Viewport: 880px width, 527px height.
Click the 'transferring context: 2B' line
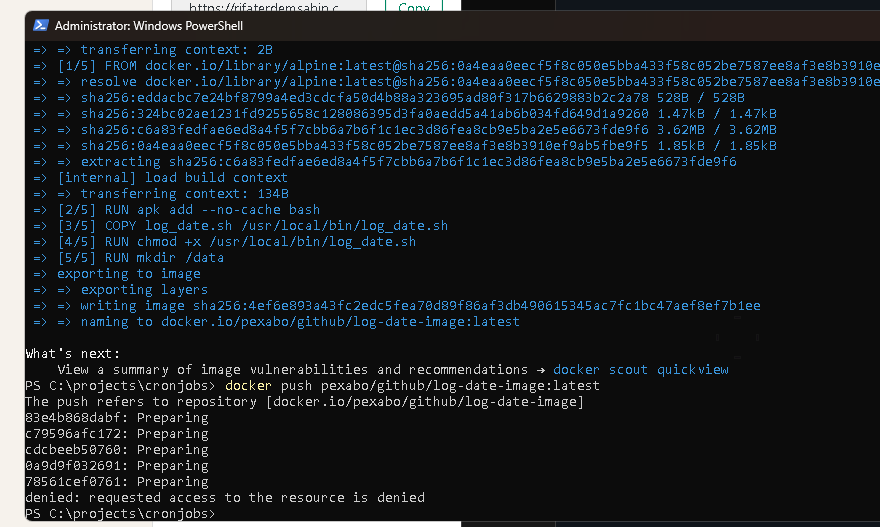point(153,50)
